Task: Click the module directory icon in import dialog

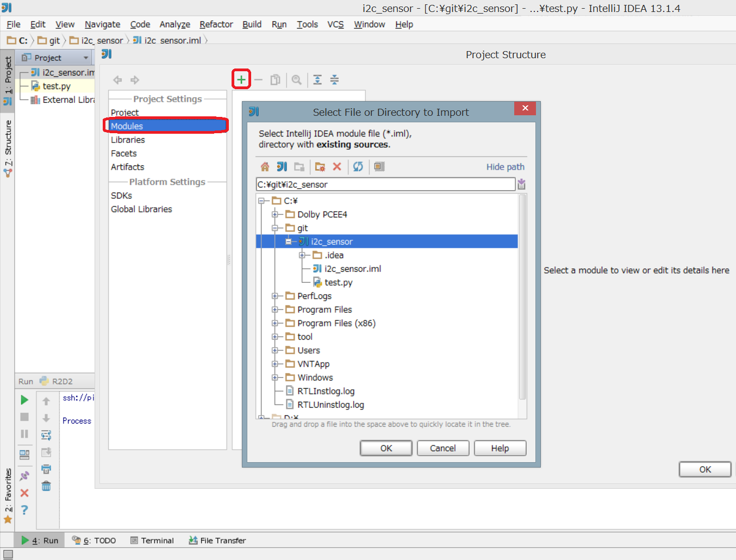Action: 299,166
